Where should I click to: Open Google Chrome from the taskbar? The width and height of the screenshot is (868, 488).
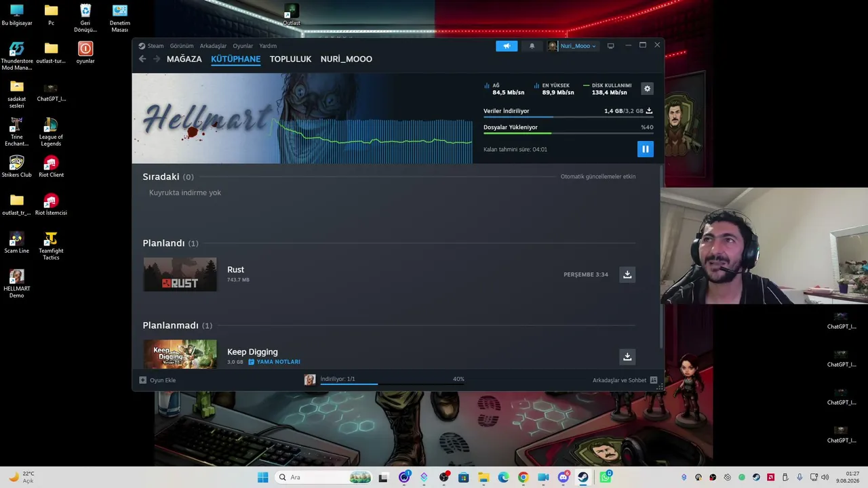[x=523, y=477]
